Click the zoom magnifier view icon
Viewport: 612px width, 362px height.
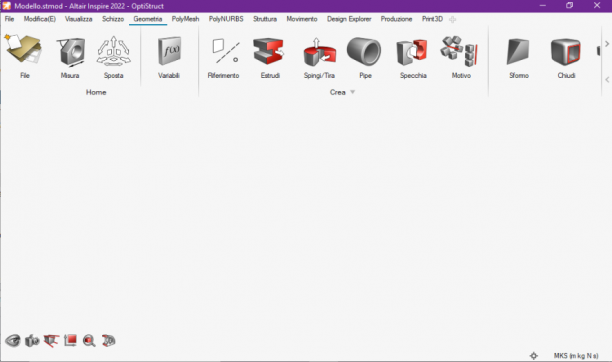pos(89,341)
